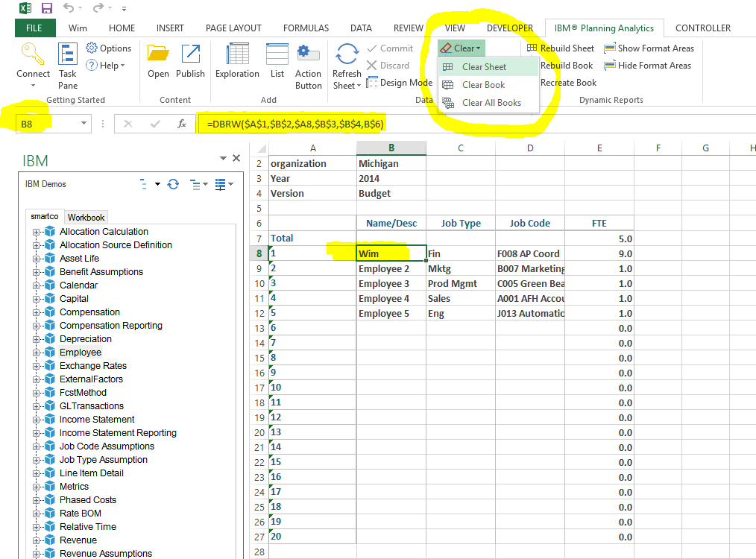756x559 pixels.
Task: Click the Commit button
Action: click(x=390, y=48)
